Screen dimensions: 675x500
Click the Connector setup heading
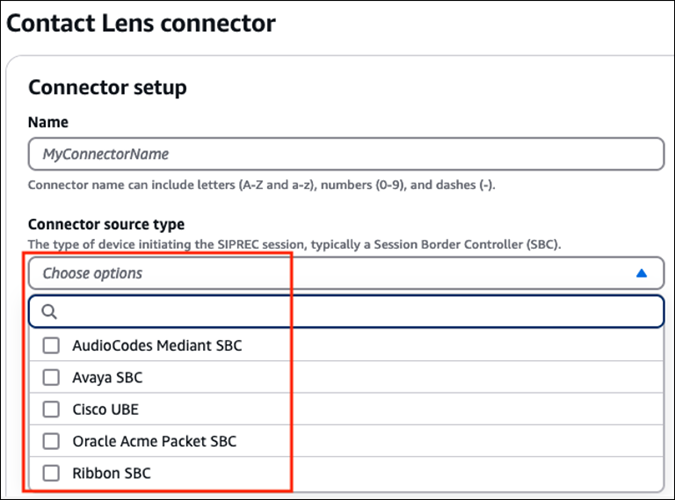(x=107, y=87)
